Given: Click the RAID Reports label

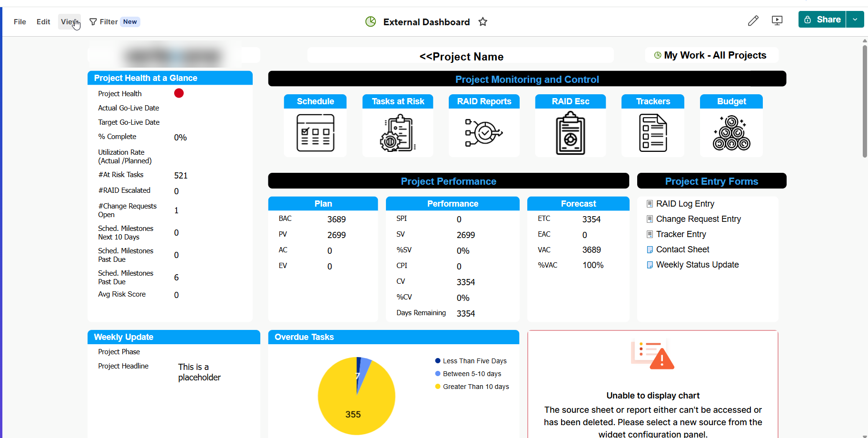Looking at the screenshot, I should tap(484, 101).
